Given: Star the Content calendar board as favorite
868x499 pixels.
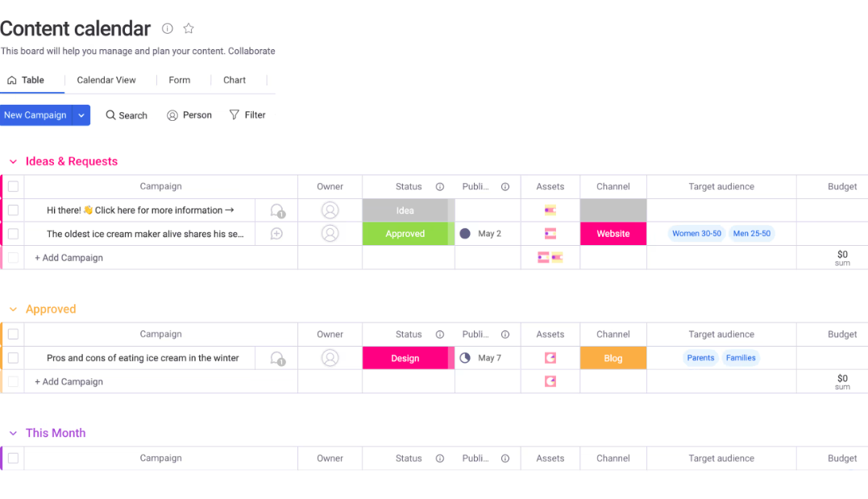Looking at the screenshot, I should 189,29.
